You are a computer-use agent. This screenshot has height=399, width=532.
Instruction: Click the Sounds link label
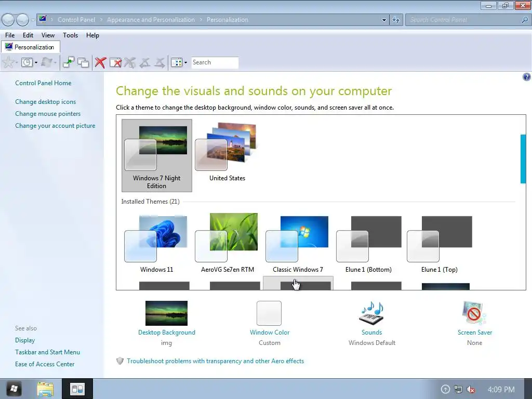(x=371, y=332)
